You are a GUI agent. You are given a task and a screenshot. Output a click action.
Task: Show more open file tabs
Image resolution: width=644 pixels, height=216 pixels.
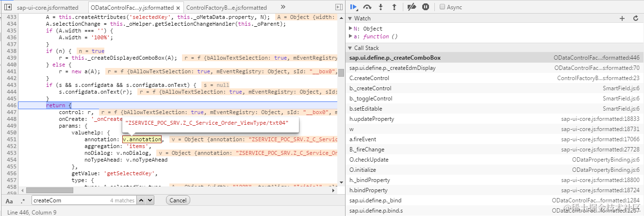tap(283, 7)
